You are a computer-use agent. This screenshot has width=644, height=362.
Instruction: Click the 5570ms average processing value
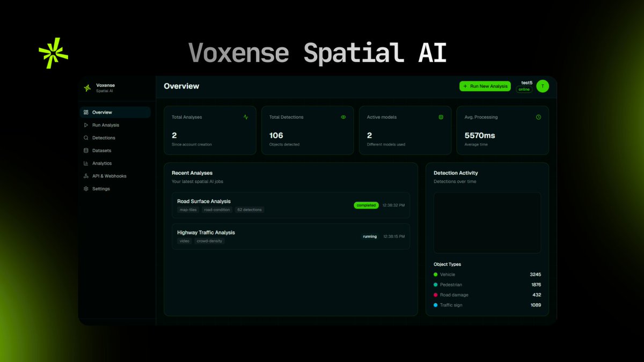[480, 135]
